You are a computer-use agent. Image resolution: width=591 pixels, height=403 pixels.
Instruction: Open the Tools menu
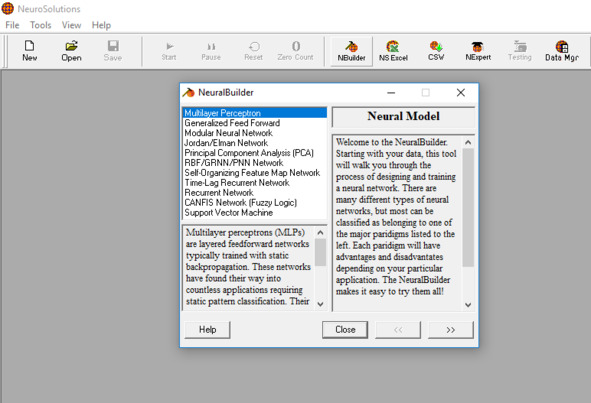40,25
